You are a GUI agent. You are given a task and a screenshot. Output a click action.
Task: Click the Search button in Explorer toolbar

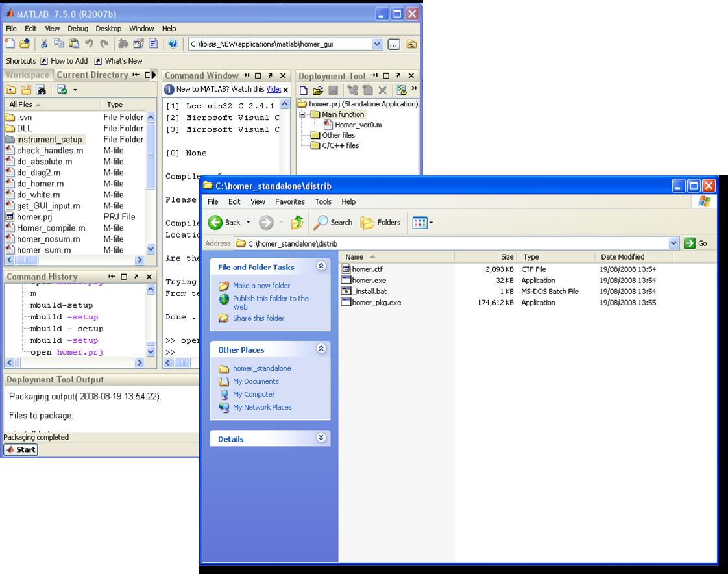click(x=333, y=223)
